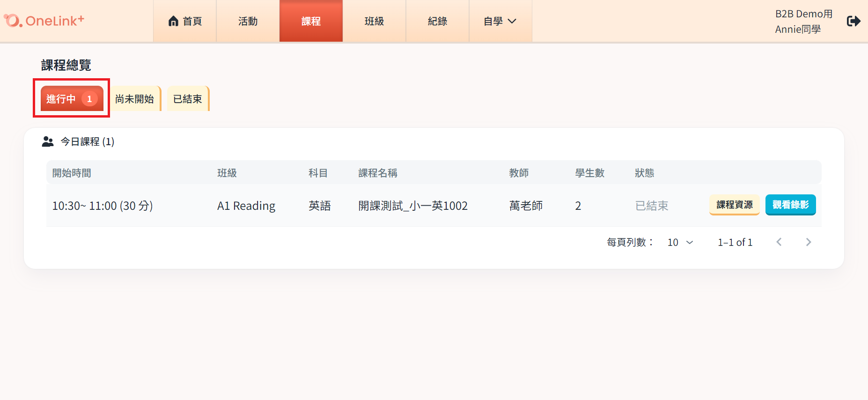The height and width of the screenshot is (400, 868).
Task: Click the student count cell showing 2
Action: [578, 206]
